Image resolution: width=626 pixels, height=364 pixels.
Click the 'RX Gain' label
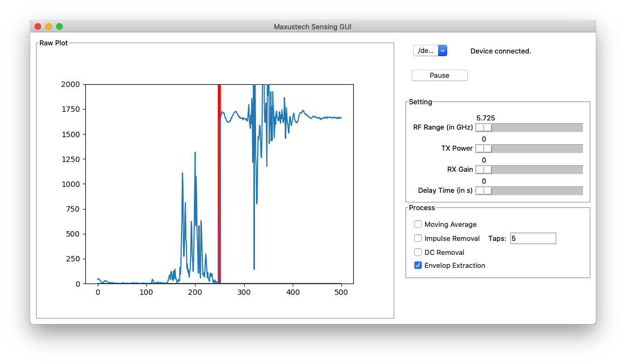tap(460, 169)
